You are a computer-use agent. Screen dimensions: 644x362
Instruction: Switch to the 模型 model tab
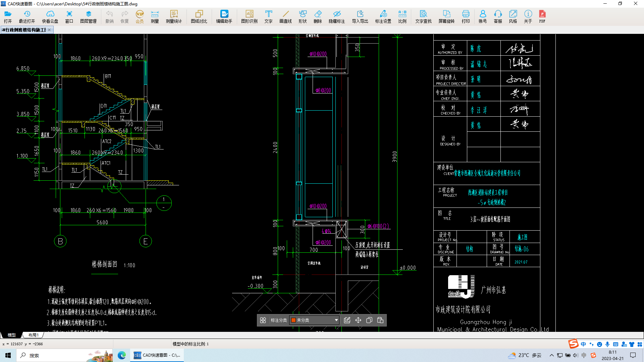(x=11, y=335)
